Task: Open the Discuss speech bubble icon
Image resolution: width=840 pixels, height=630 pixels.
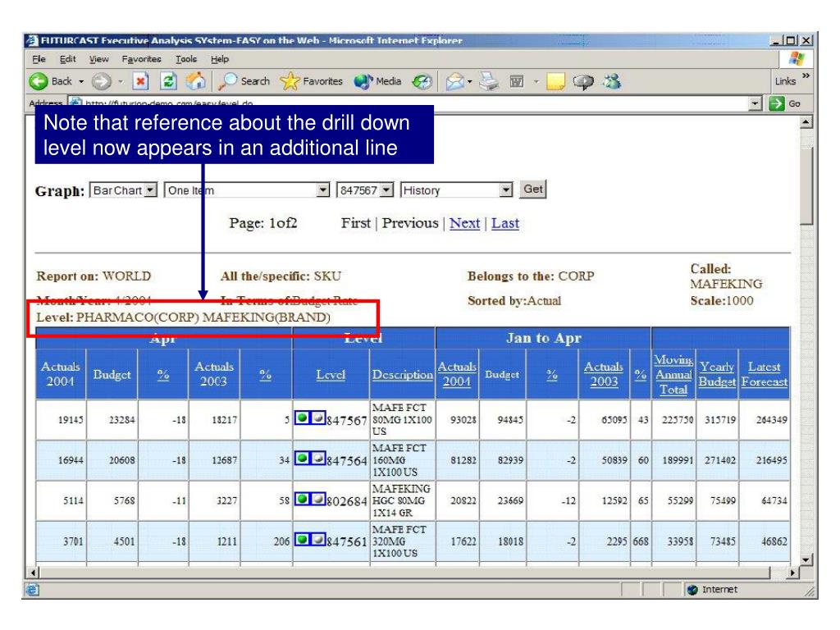Action: [583, 81]
